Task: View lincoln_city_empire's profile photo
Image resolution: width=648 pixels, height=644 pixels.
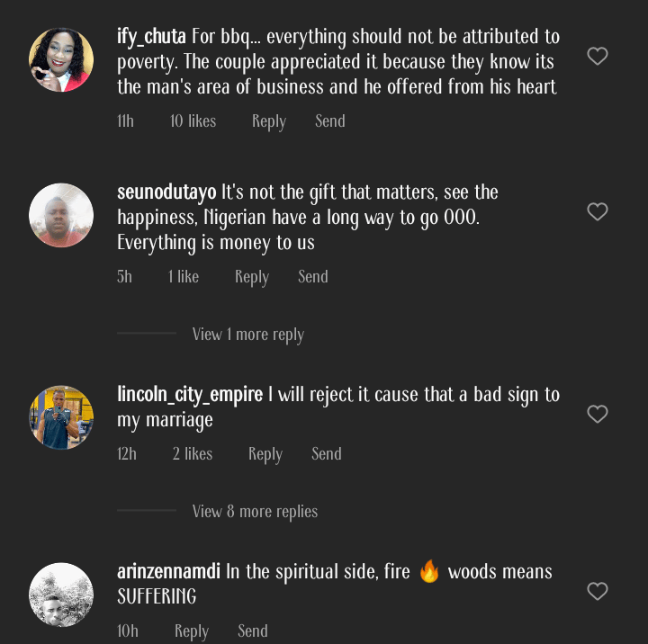Action: tap(61, 417)
